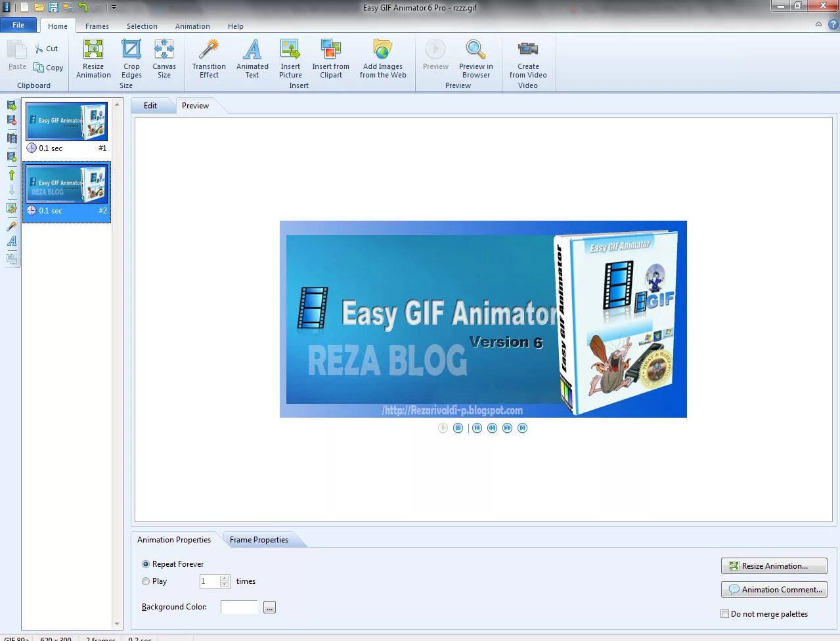Delete frame using the red minus film icon
This screenshot has height=641, width=840.
11,120
